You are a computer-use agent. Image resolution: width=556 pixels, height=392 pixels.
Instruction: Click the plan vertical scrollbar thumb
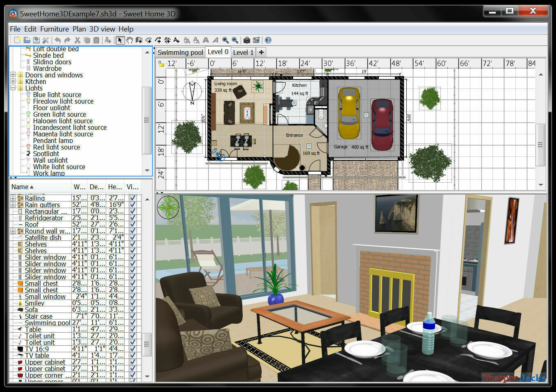tap(541, 145)
